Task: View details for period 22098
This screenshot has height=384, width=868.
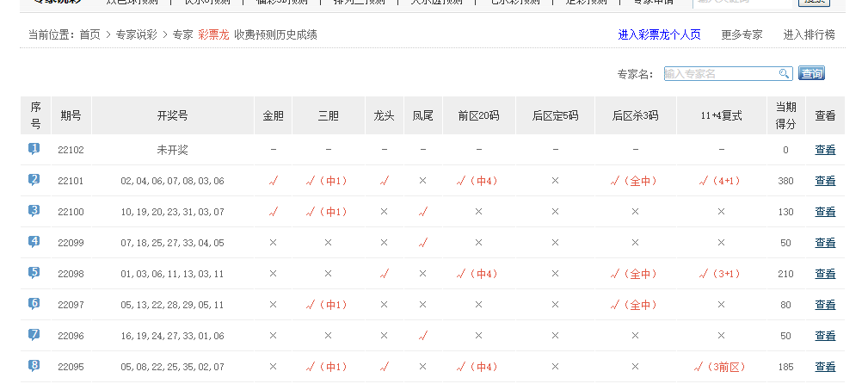Action: tap(825, 274)
